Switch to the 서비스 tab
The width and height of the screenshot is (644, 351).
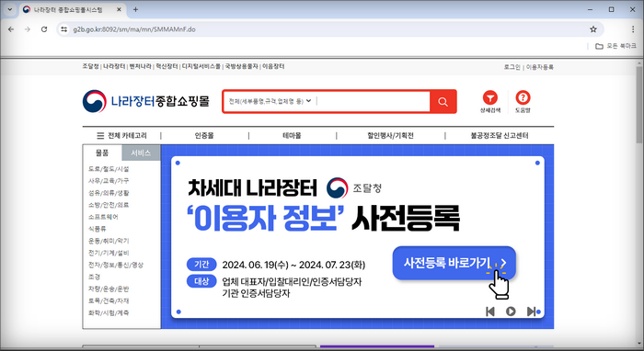(x=141, y=153)
